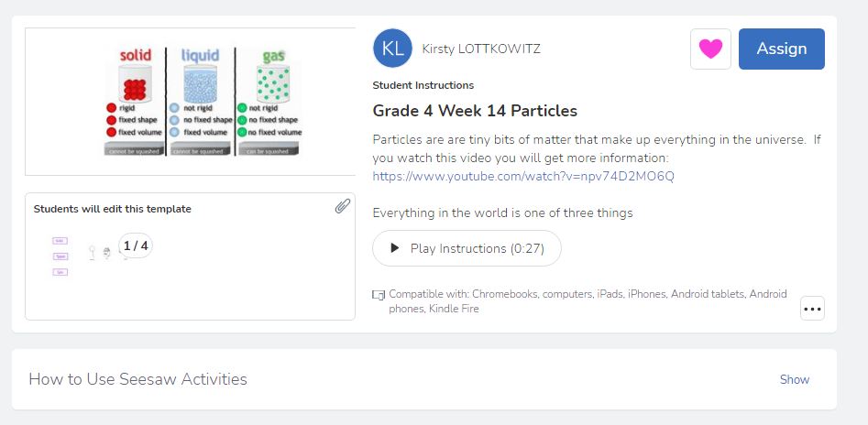Click the 1 / 4 page indicator
Image resolution: width=868 pixels, height=425 pixels.
pyautogui.click(x=136, y=245)
